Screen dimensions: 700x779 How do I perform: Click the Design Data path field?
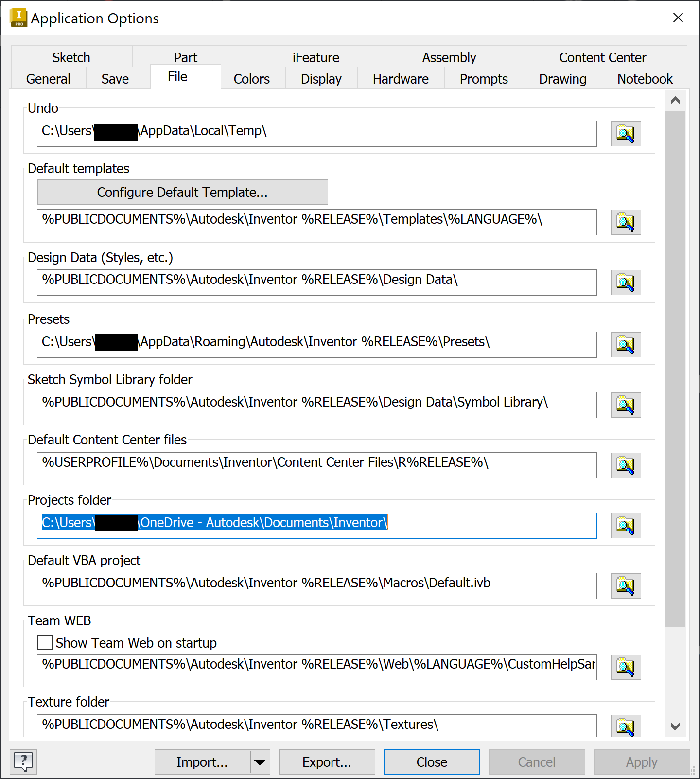317,283
